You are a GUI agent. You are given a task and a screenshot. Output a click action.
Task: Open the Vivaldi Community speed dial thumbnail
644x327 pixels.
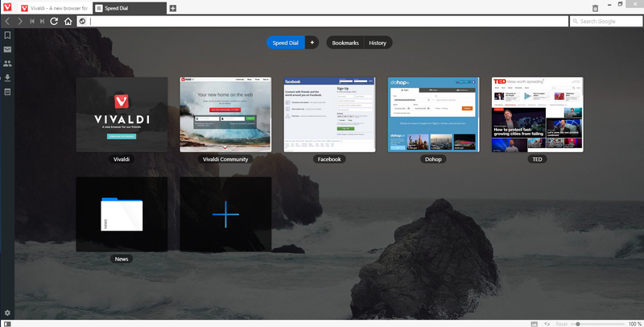point(225,114)
